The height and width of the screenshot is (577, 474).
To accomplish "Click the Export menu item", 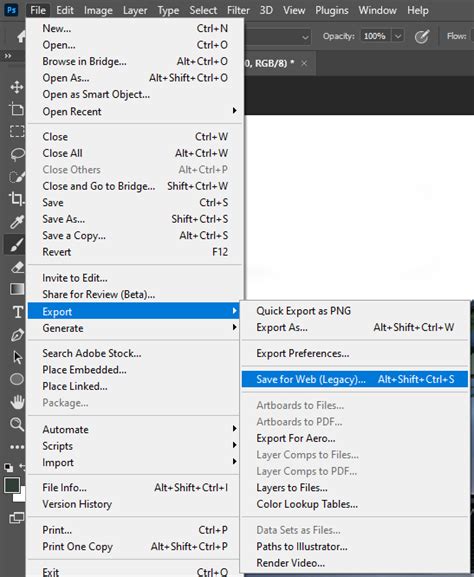I will pyautogui.click(x=134, y=311).
